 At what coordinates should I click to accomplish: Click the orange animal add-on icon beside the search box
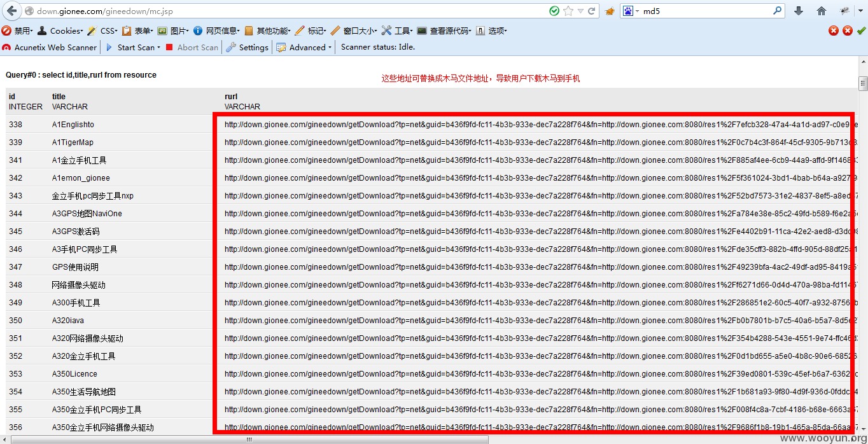[x=610, y=11]
